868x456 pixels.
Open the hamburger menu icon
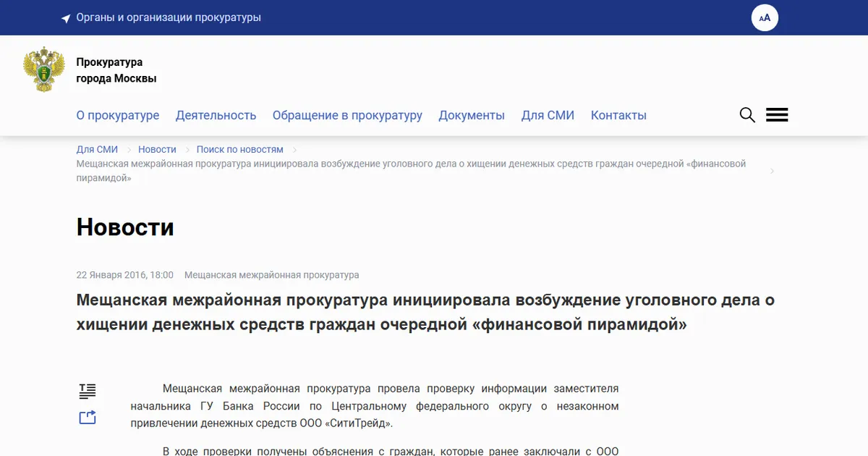pos(777,115)
